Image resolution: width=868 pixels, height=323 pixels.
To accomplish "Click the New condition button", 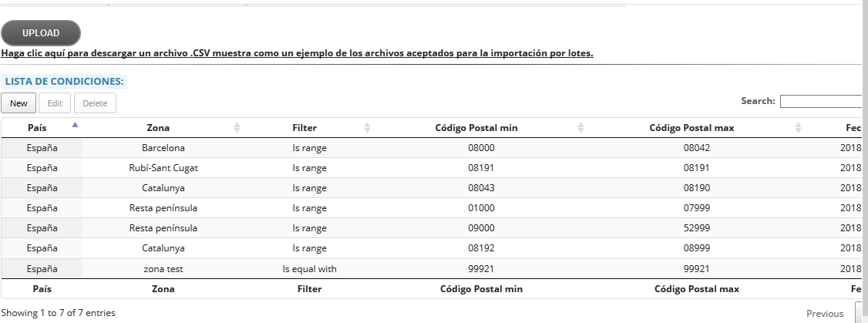I will tap(19, 103).
